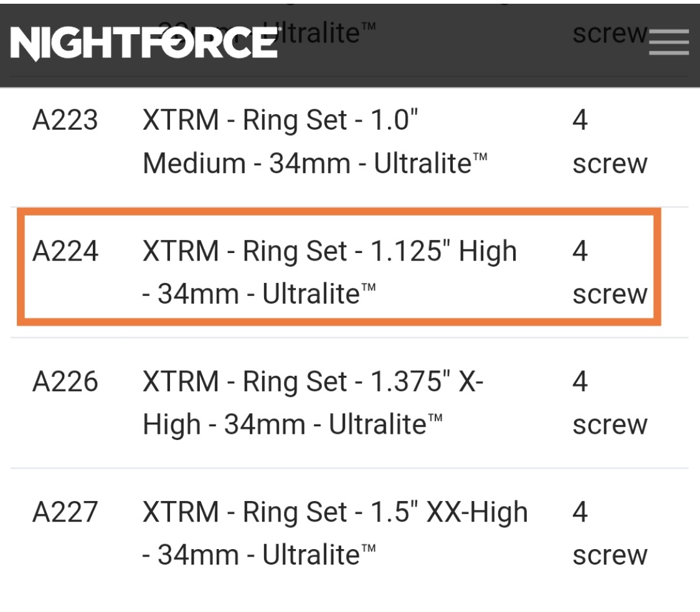
Task: Click the "4 screw" cell in A227 row
Action: pyautogui.click(x=609, y=534)
